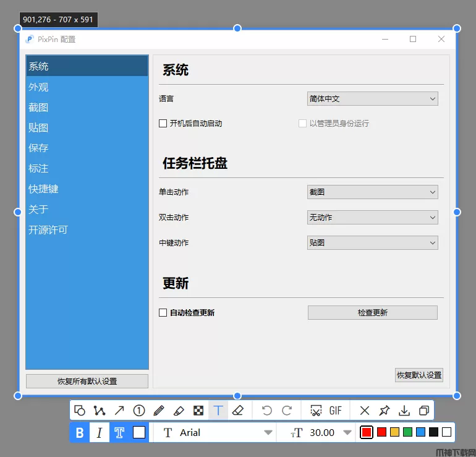Click the font size 30.00 field
This screenshot has width=476, height=457.
point(321,433)
